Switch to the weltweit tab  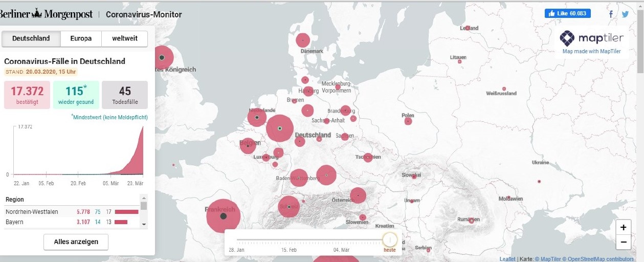pyautogui.click(x=124, y=38)
